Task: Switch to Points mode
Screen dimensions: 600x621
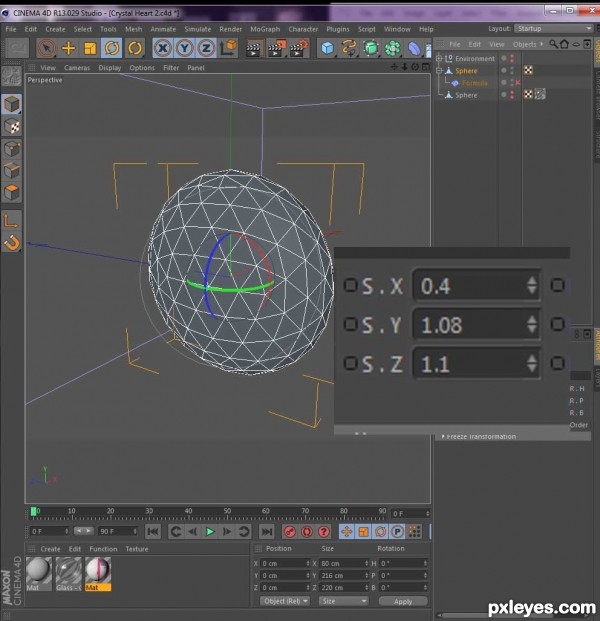Action: (12, 149)
